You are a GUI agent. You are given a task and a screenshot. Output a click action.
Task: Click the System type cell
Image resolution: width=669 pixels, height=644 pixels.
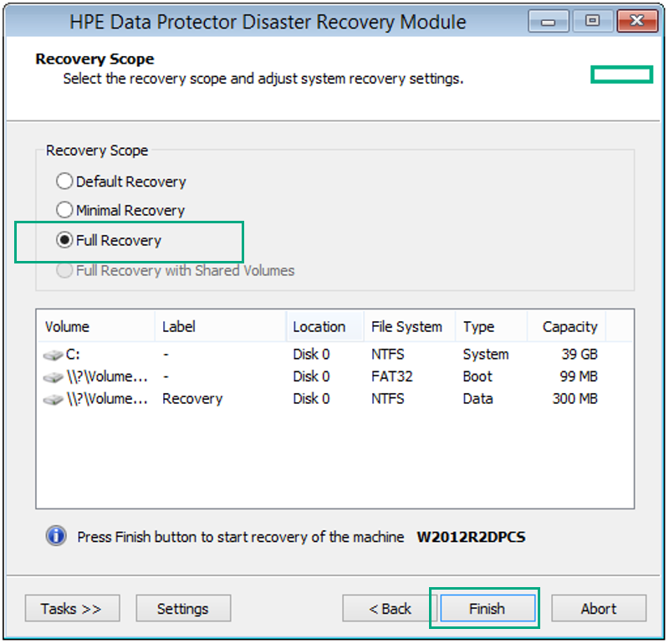486,355
